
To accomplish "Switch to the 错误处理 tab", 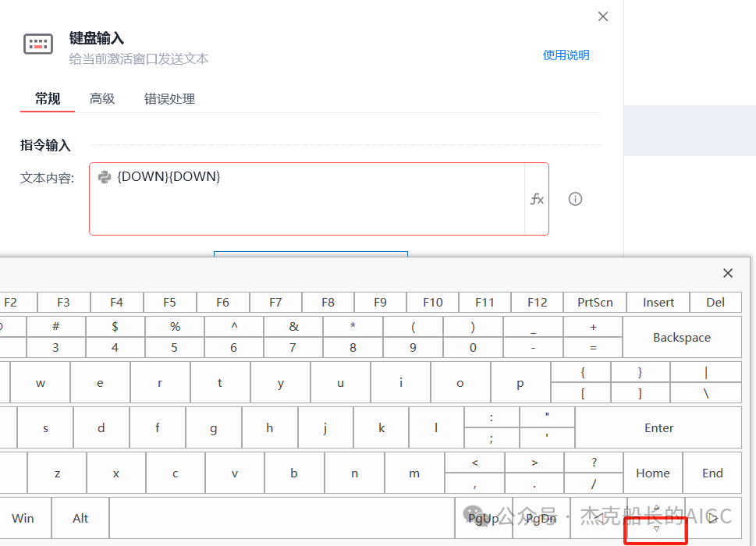I will [x=170, y=99].
